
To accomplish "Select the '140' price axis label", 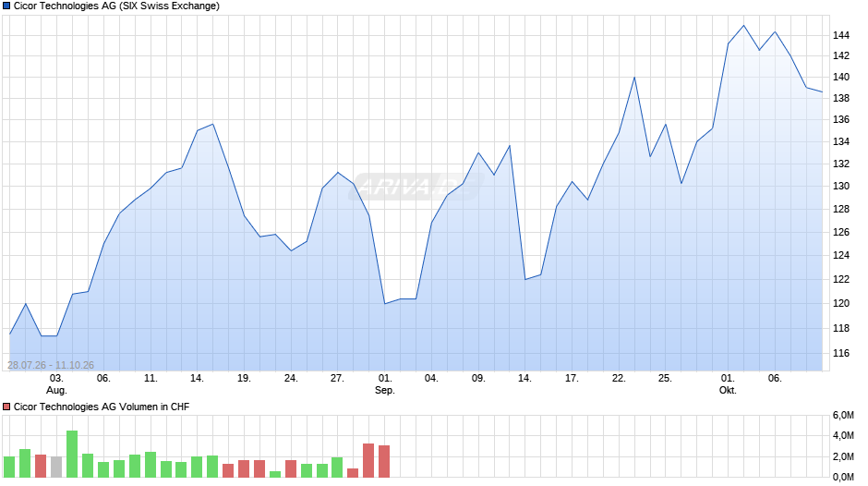I will [x=841, y=78].
